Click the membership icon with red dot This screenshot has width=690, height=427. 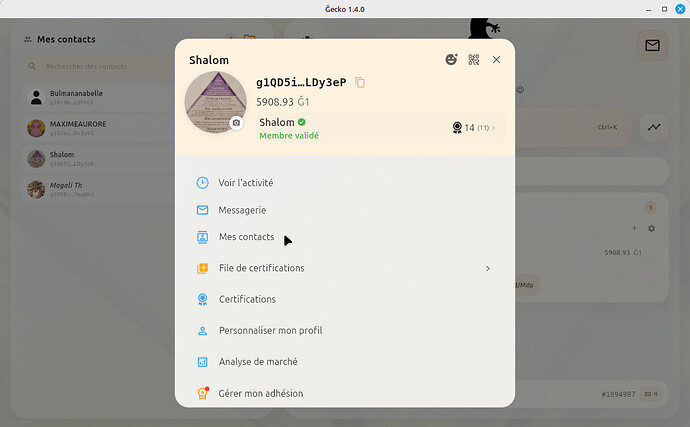click(x=203, y=393)
